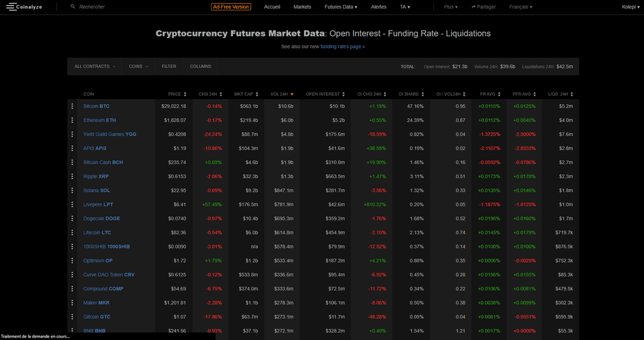644x340 pixels.
Task: Sort table by LIQS. 24H column
Action: point(561,94)
